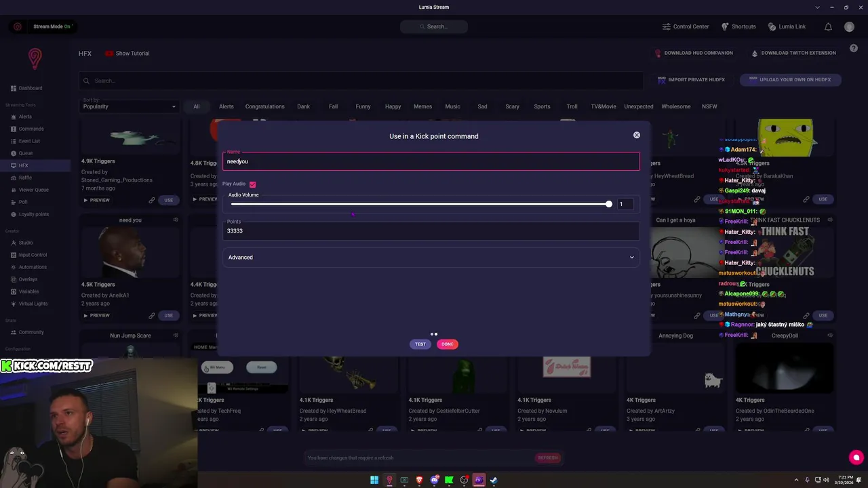Open Poll in the sidebar
The height and width of the screenshot is (488, 868).
pyautogui.click(x=19, y=202)
